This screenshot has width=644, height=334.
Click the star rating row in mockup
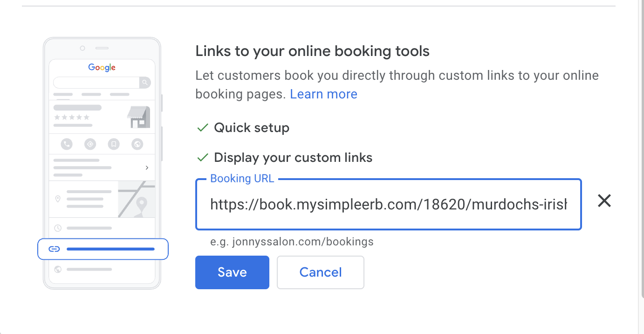71,117
